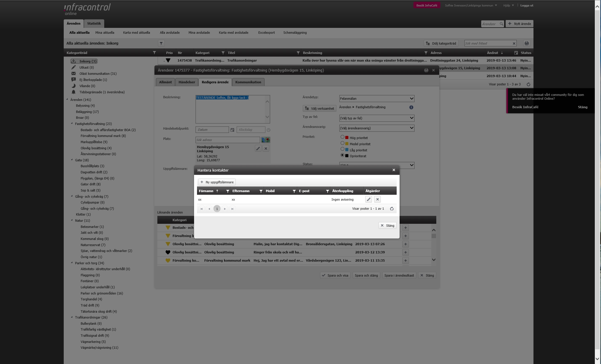Open the map icon next to address search
This screenshot has width=601, height=364.
pos(266,140)
